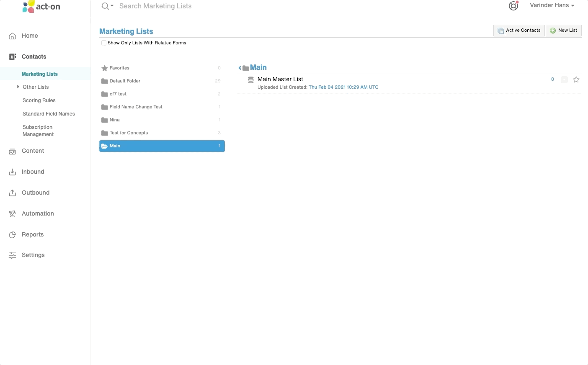Open the Varinder Hans account menu

(552, 5)
